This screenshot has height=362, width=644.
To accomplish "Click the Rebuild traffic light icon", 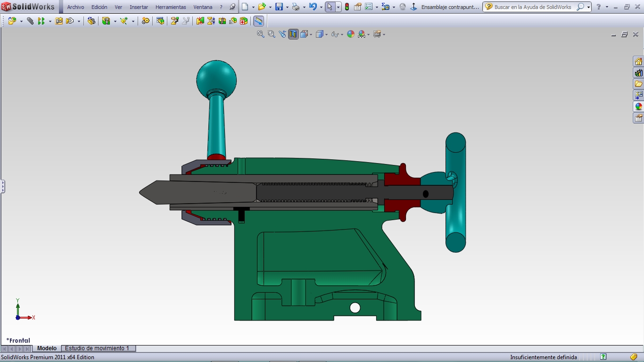I will 347,7.
